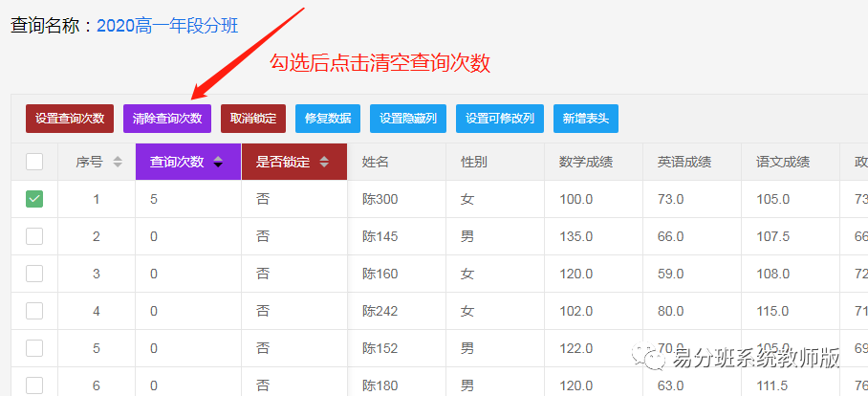Click English score 63.0 for 陈180
The width and height of the screenshot is (868, 396).
[670, 385]
